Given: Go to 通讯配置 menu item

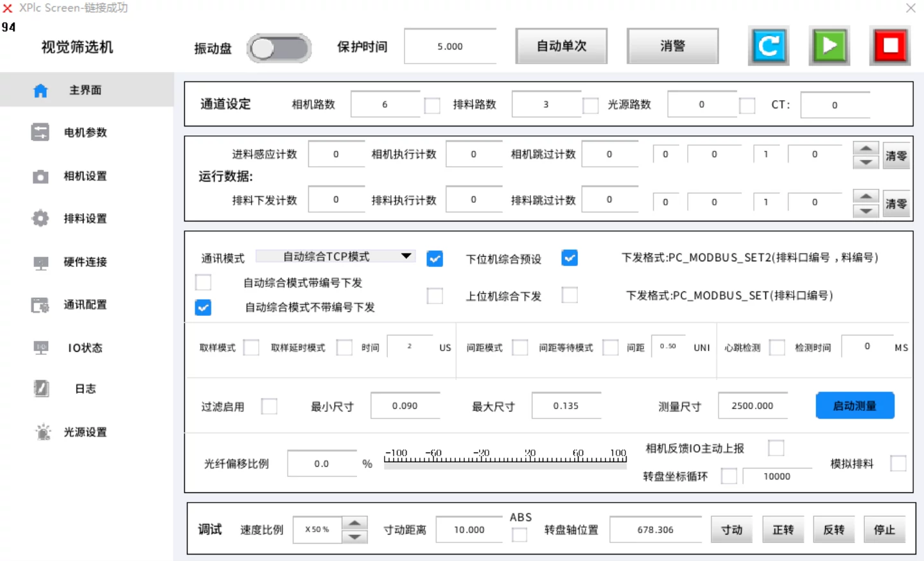Looking at the screenshot, I should click(85, 305).
